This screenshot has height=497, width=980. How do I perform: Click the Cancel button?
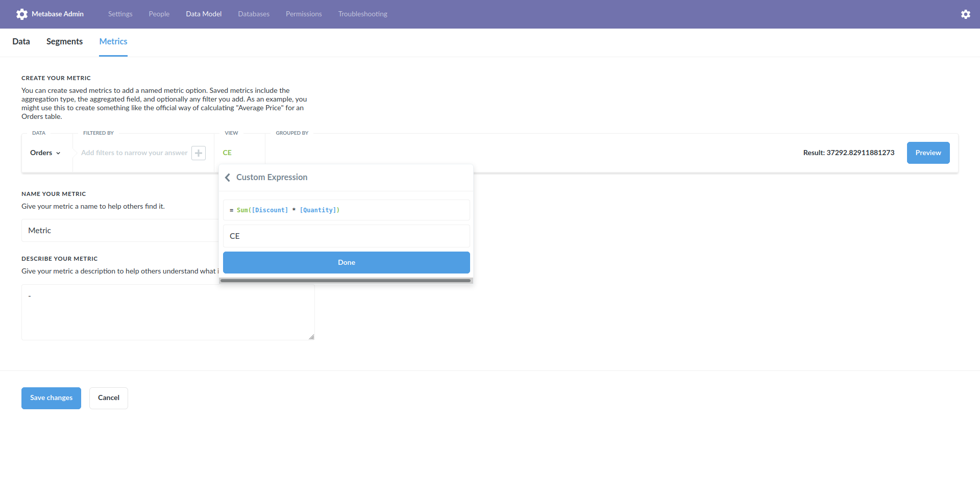coord(109,399)
